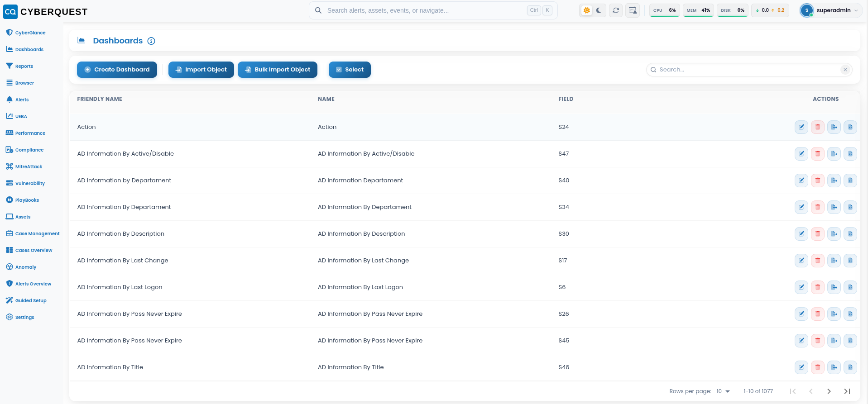Viewport: 868px width, 404px height.
Task: Edit AD Information By Active/Disable dashboard
Action: [801, 154]
